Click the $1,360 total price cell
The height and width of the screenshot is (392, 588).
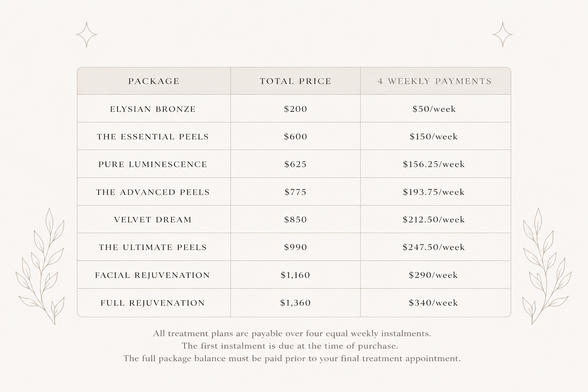click(296, 303)
